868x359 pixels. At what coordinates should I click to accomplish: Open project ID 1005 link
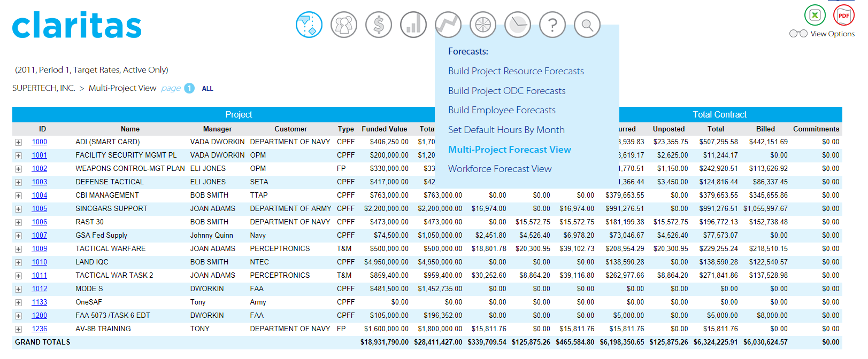[39, 208]
